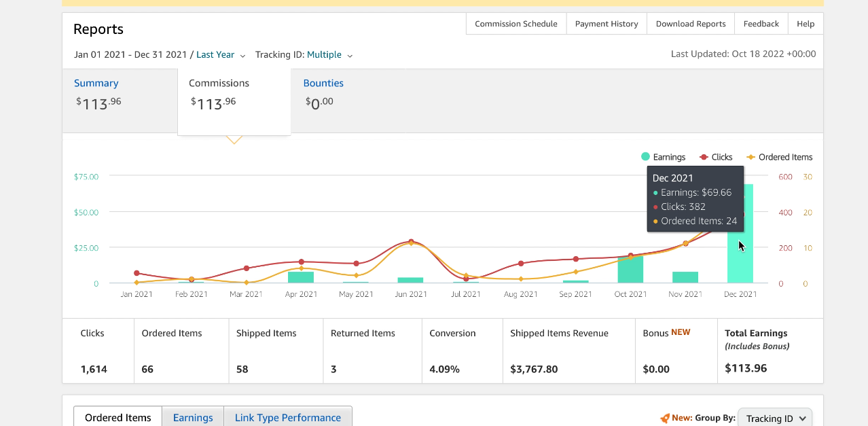
Task: Open the Group By Tracking ID dropdown
Action: coord(775,418)
